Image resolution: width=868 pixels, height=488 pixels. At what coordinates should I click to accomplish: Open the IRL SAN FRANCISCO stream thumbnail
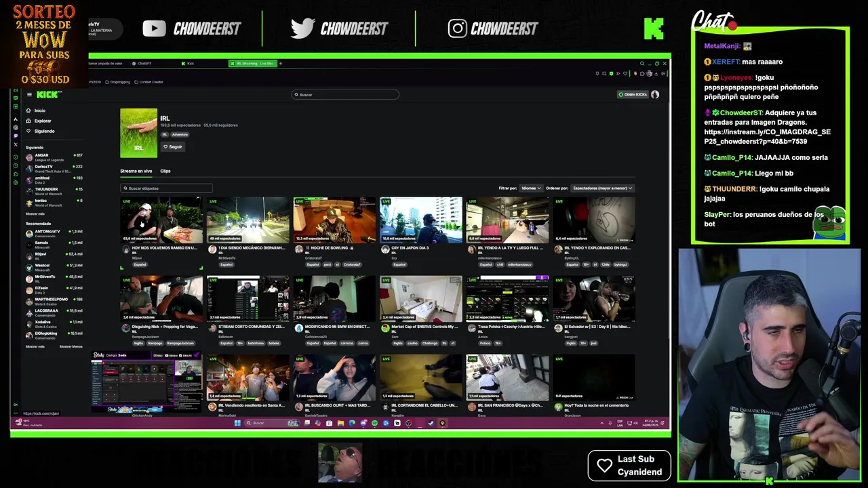(507, 377)
